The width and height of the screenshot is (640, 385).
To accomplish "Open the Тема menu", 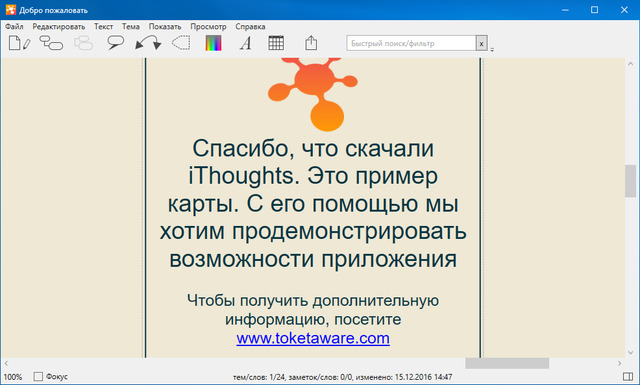I will 131,27.
